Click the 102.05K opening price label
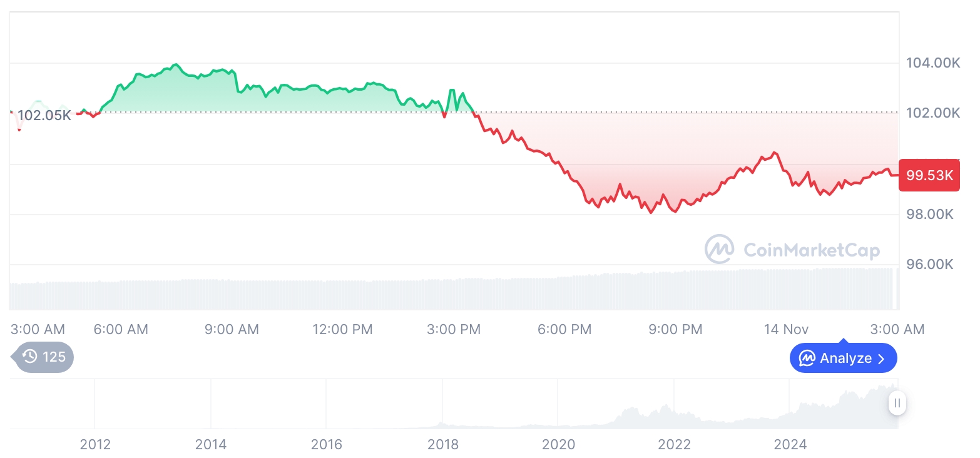The width and height of the screenshot is (980, 458). (44, 115)
